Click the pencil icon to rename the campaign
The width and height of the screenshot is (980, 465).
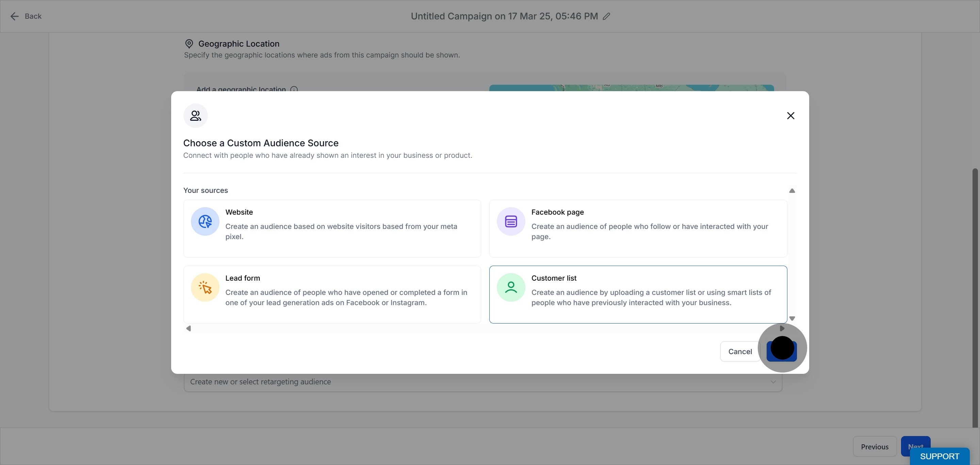pyautogui.click(x=606, y=16)
